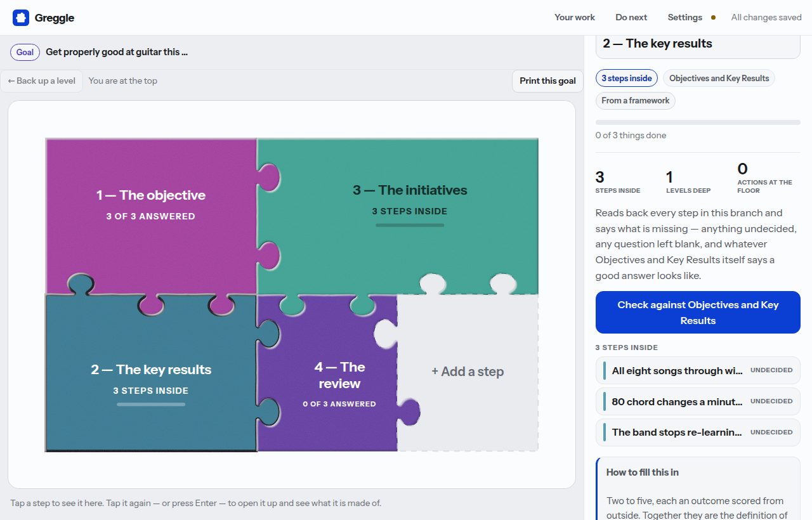Open Settings from the top bar
This screenshot has height=520, width=812.
point(684,17)
